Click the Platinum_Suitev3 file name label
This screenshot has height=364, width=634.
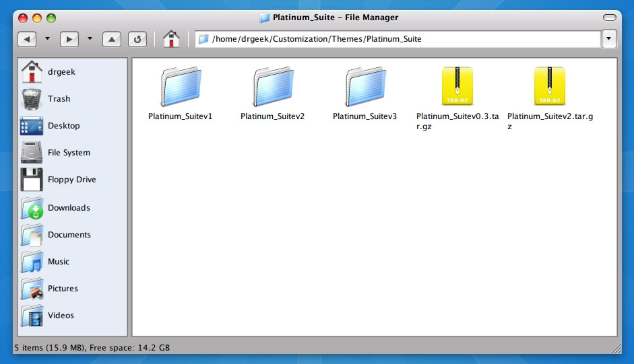[364, 116]
